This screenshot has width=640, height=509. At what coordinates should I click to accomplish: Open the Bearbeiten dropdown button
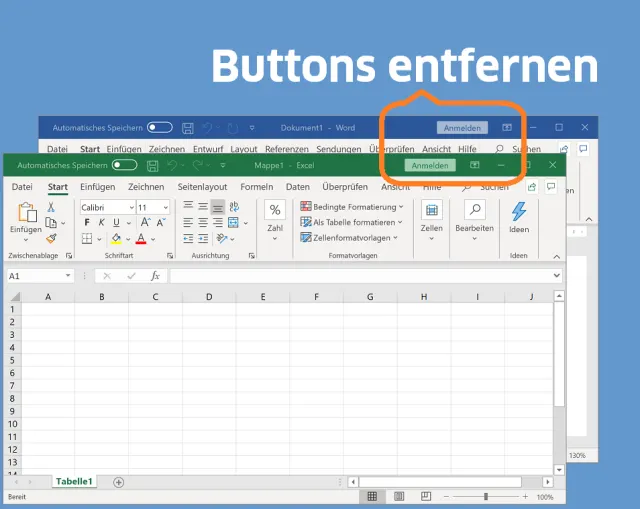474,220
